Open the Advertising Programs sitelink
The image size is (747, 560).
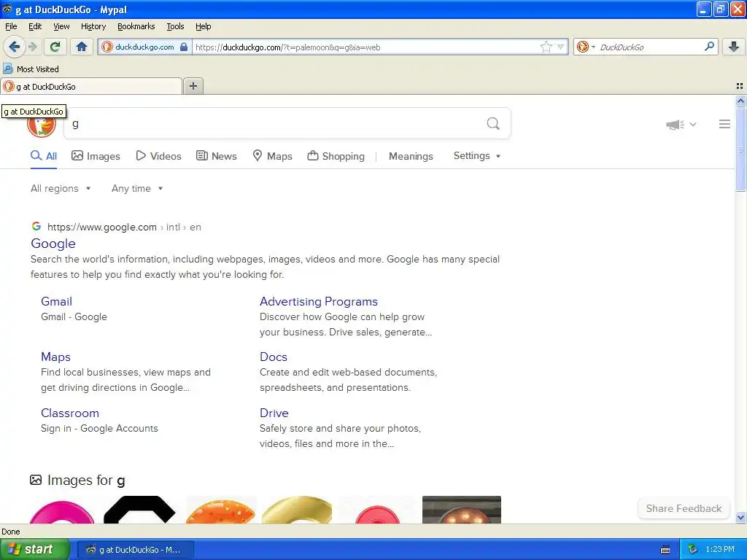pos(319,301)
